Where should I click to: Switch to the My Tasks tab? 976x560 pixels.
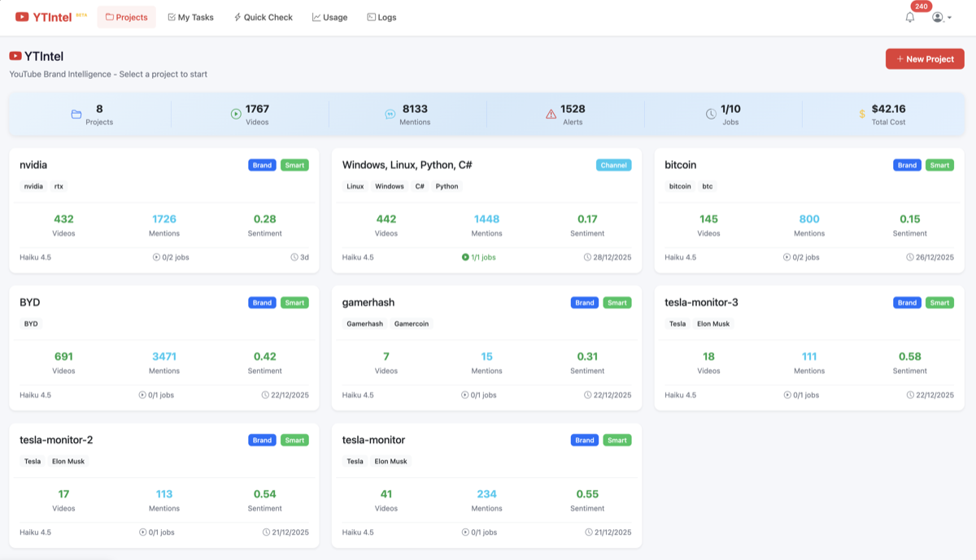(190, 16)
